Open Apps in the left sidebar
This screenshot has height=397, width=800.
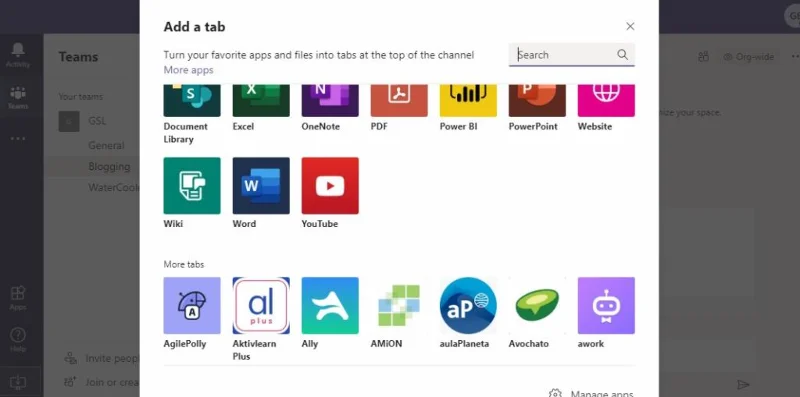click(18, 298)
